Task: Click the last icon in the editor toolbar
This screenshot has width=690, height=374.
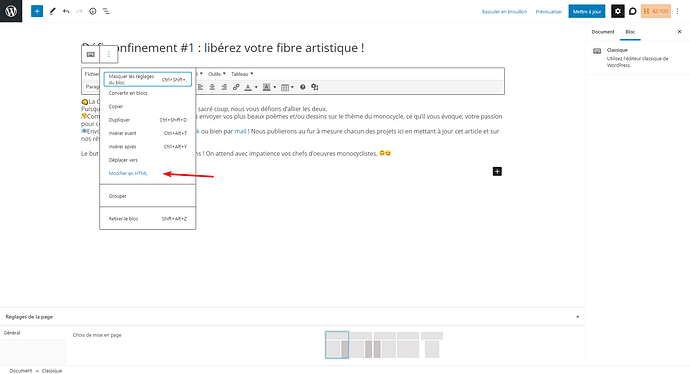Action: (315, 87)
